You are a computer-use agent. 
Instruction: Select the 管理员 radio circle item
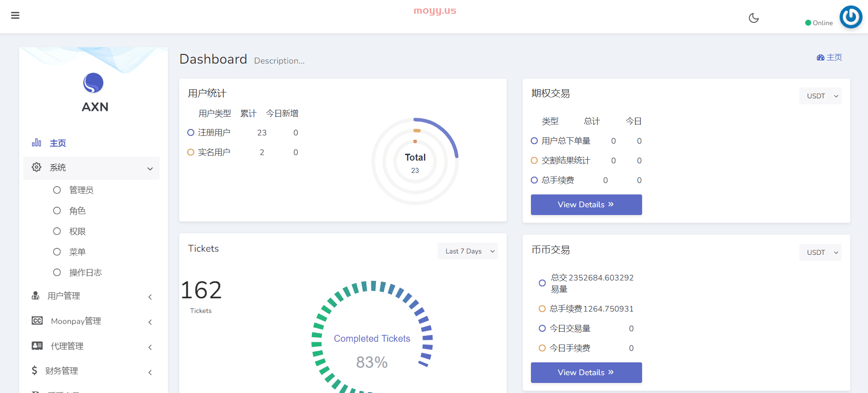coord(57,190)
